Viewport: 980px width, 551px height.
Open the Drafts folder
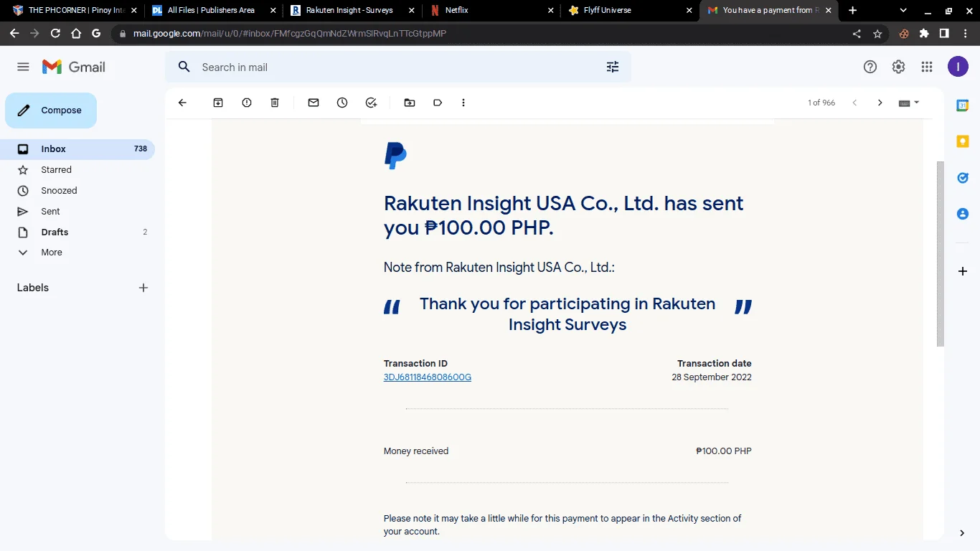pyautogui.click(x=77, y=232)
